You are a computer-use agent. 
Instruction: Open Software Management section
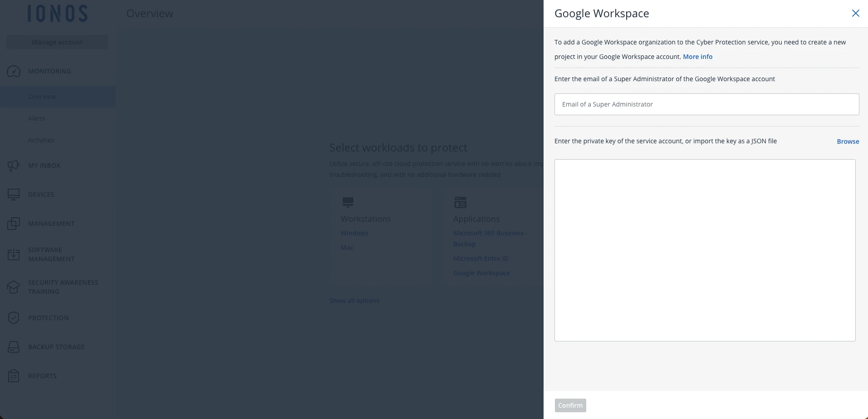[51, 254]
